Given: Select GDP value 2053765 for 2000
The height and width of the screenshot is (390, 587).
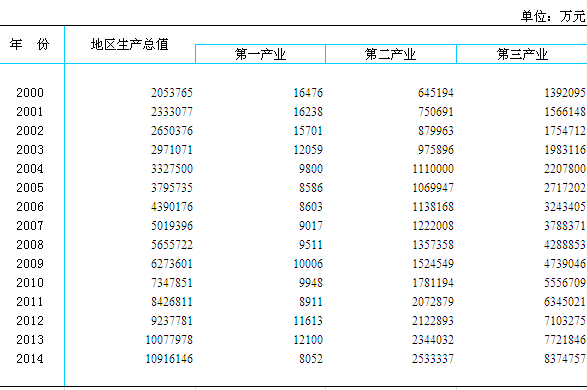Looking at the screenshot, I should 172,93.
